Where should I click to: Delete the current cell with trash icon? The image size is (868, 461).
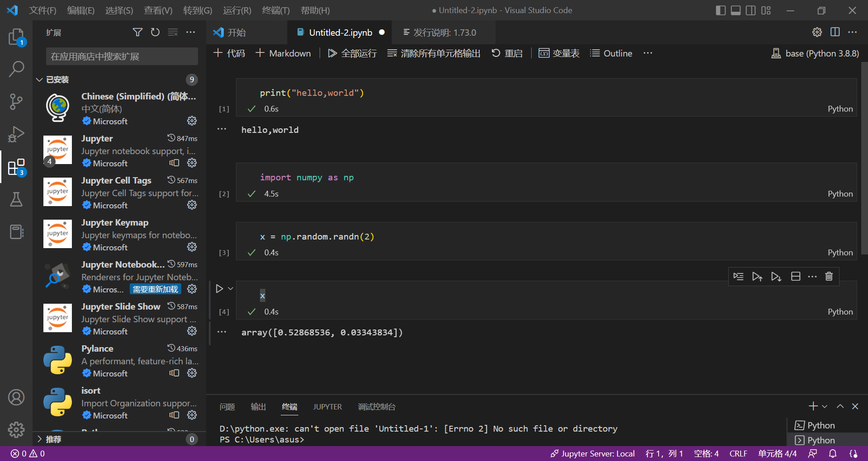coord(829,276)
